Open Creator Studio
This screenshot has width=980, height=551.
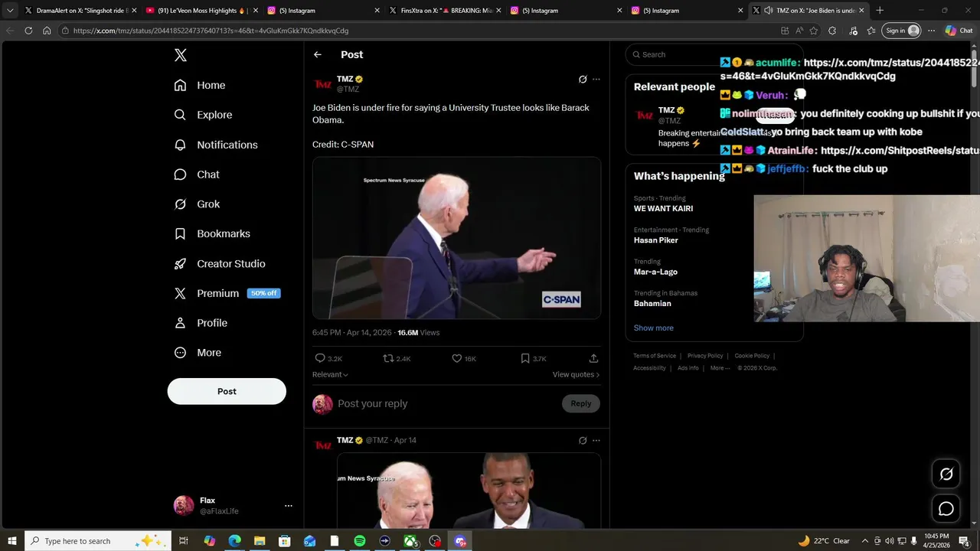tap(220, 263)
